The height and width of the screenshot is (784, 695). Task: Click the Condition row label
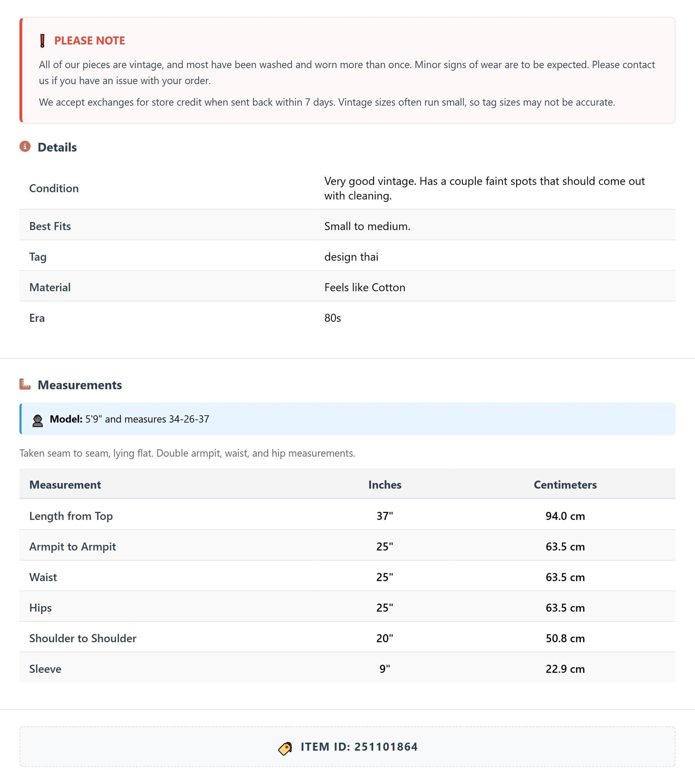click(54, 188)
